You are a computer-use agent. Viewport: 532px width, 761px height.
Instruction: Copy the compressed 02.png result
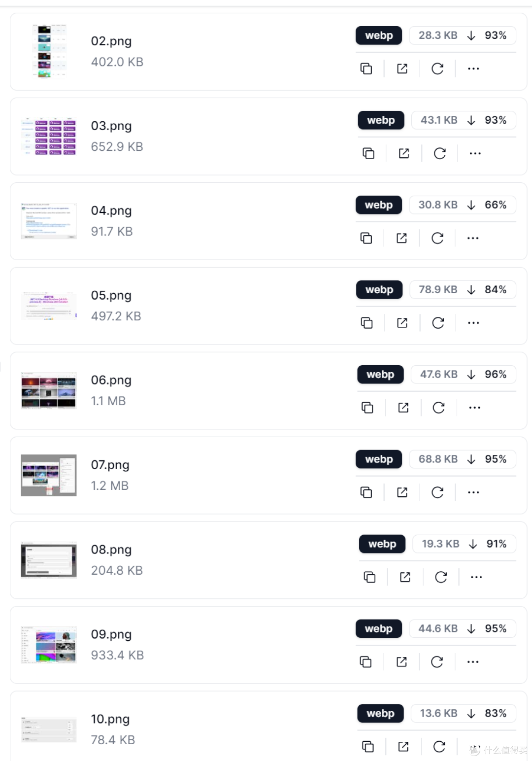(x=366, y=69)
